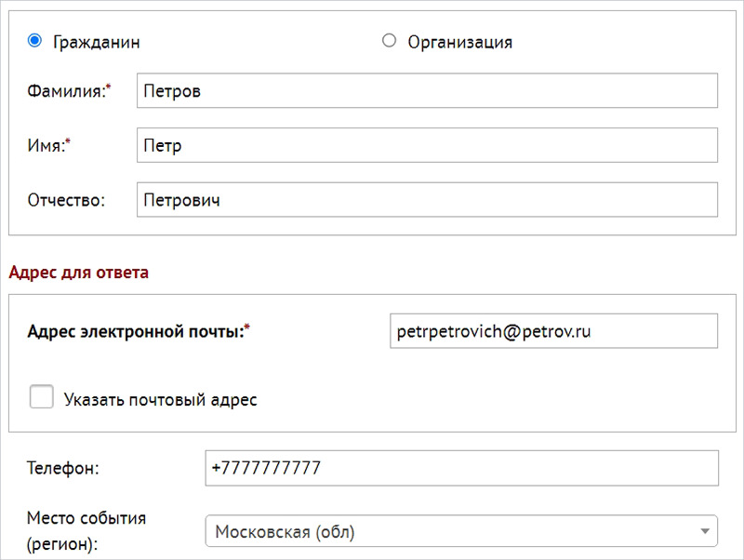
Task: Click the email field with petrpetrovich@petrov.ru
Action: 553,331
